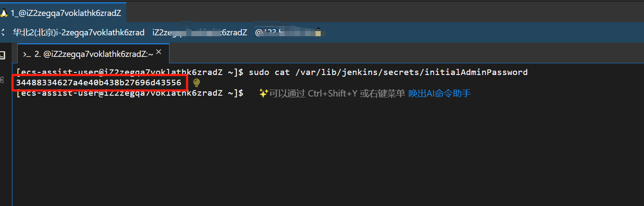644x206 pixels.
Task: Open the terminal panel icon in left sidebar
Action: coord(2,55)
